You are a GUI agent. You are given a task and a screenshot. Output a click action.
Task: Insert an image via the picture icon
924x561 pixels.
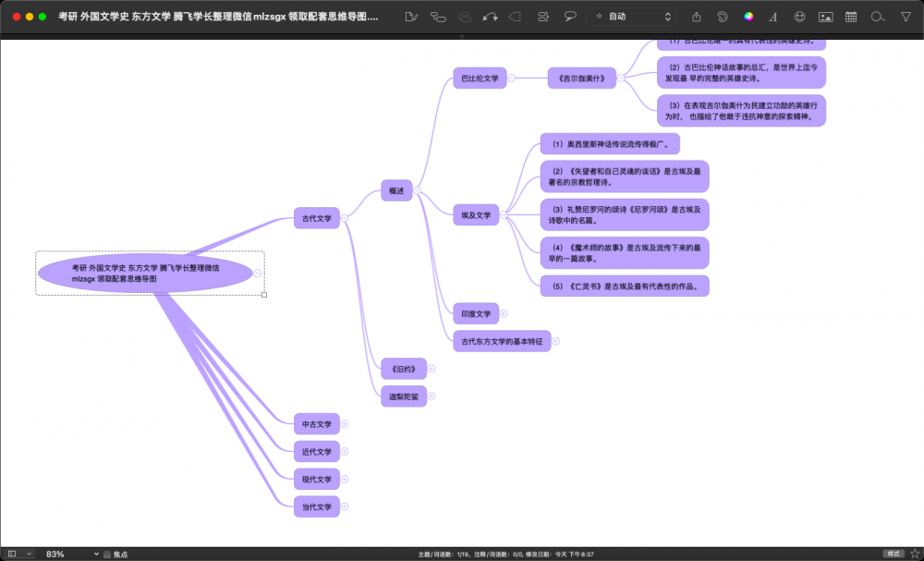pos(825,17)
